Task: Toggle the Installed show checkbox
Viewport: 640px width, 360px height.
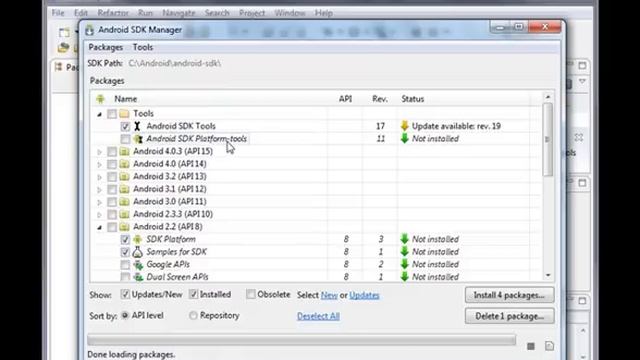Action: coord(193,294)
